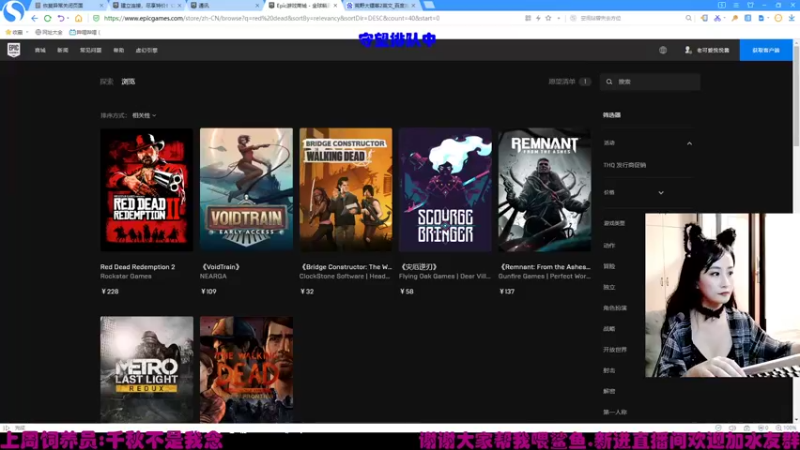
Task: Filter by 战略 strategy genre
Action: coord(609,329)
